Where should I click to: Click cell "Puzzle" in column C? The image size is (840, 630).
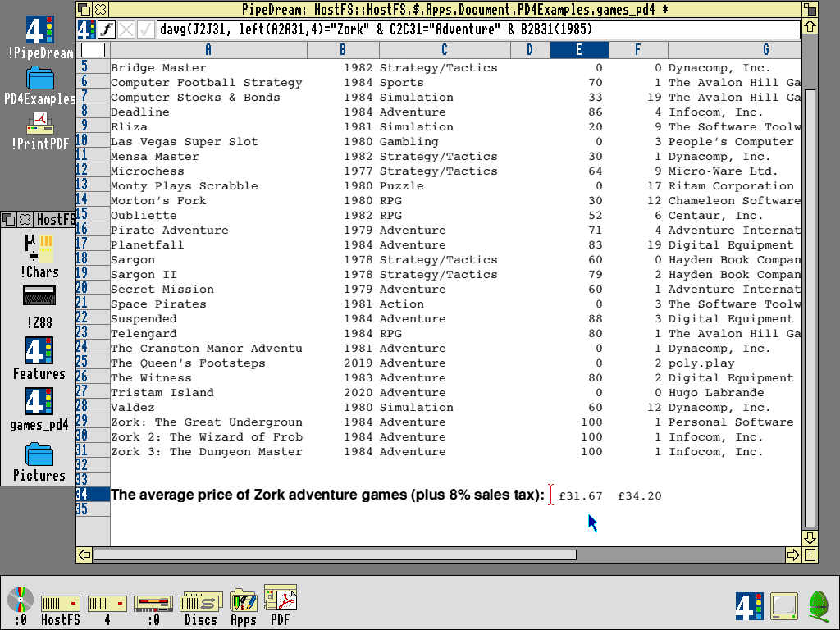click(x=402, y=186)
